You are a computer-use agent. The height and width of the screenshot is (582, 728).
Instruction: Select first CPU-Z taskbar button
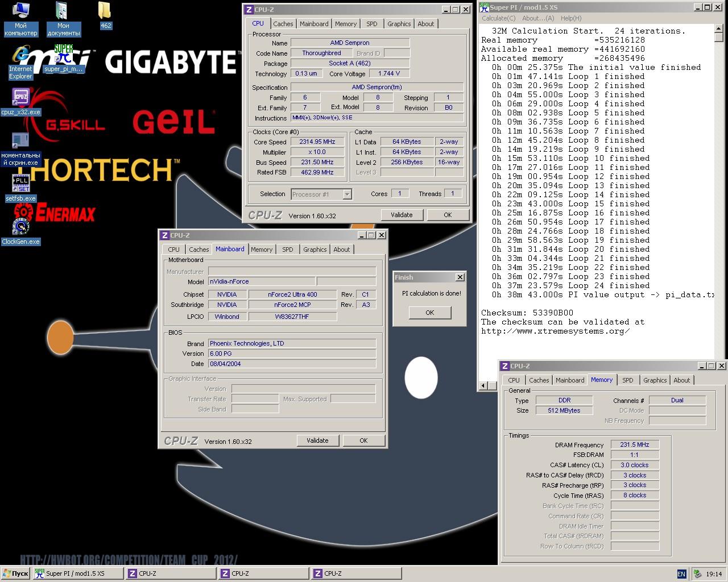pyautogui.click(x=171, y=573)
